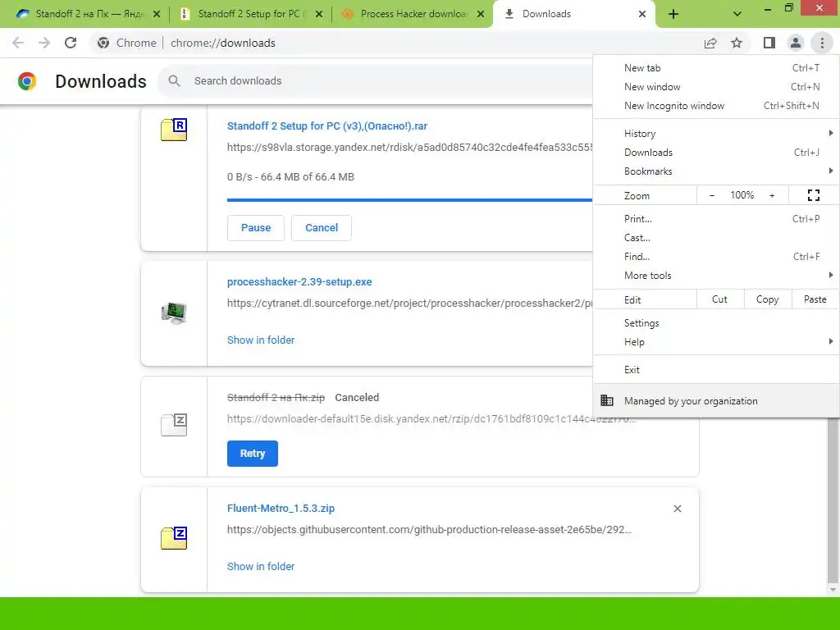Click Cut in the Edit row
This screenshot has width=840, height=630.
pos(720,299)
